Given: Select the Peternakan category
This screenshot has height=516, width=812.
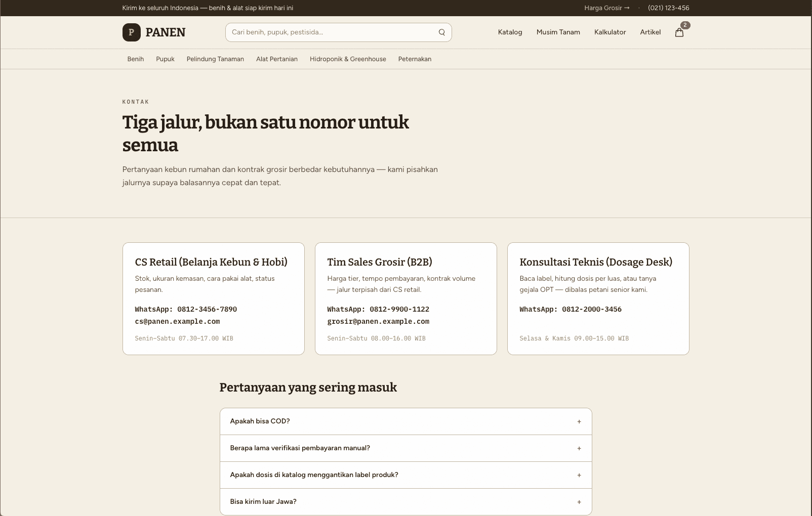Looking at the screenshot, I should [x=415, y=59].
